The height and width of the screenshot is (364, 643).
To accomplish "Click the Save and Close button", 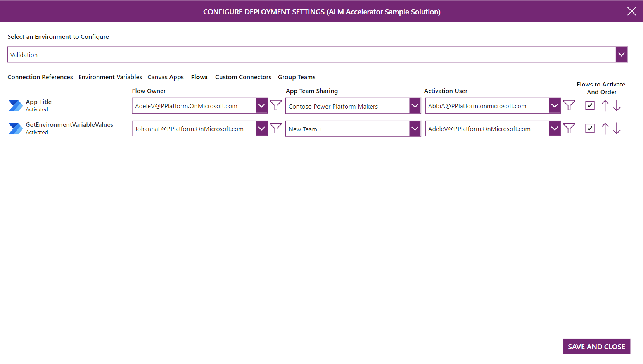I will pos(596,346).
